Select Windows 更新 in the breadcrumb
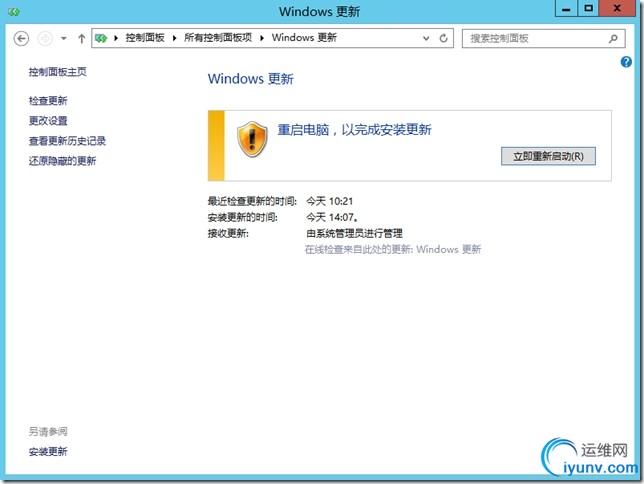Screen dimensions: 644x484 click(x=304, y=38)
